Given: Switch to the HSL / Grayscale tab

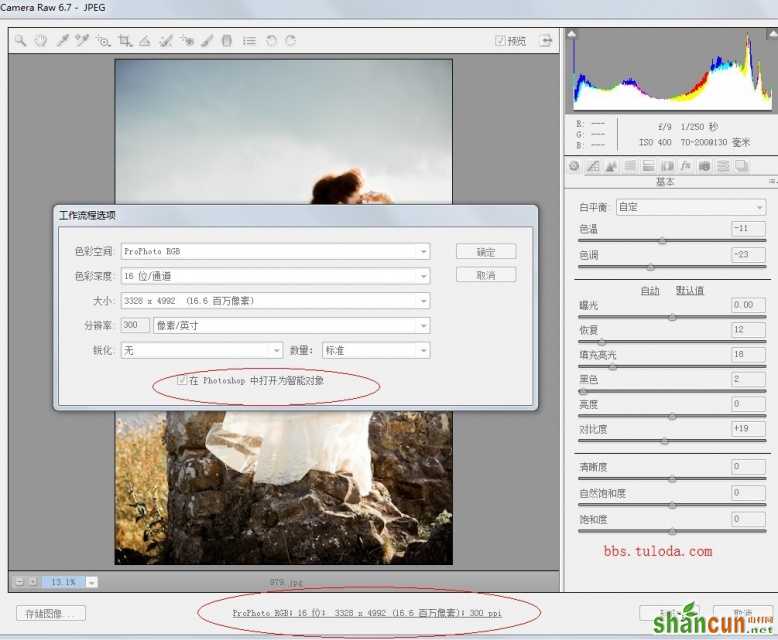Looking at the screenshot, I should [x=630, y=166].
